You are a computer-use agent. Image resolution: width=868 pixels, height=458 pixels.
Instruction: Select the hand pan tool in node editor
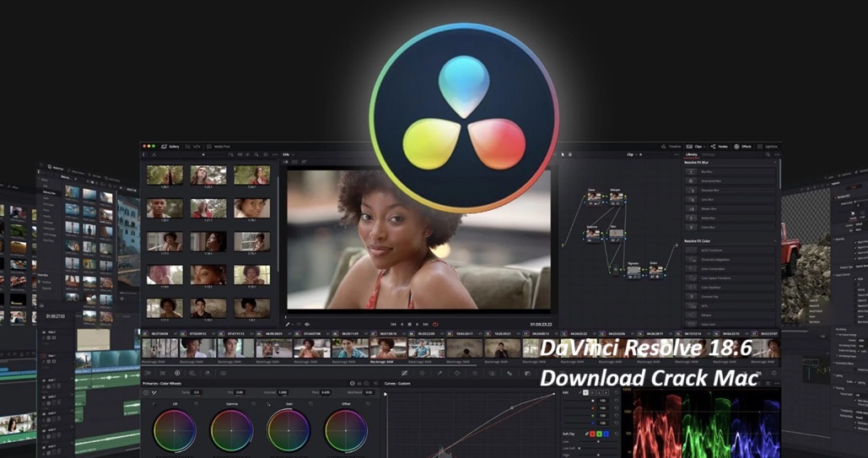click(x=569, y=154)
